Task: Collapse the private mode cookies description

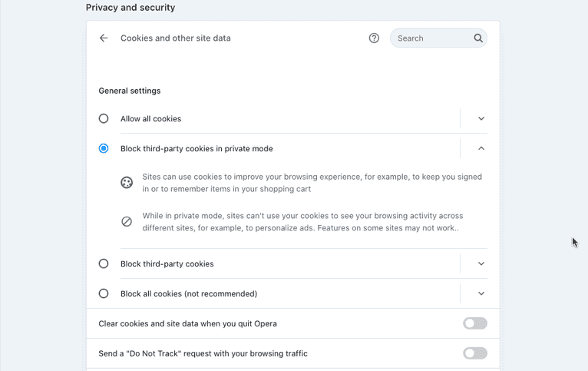Action: point(481,149)
